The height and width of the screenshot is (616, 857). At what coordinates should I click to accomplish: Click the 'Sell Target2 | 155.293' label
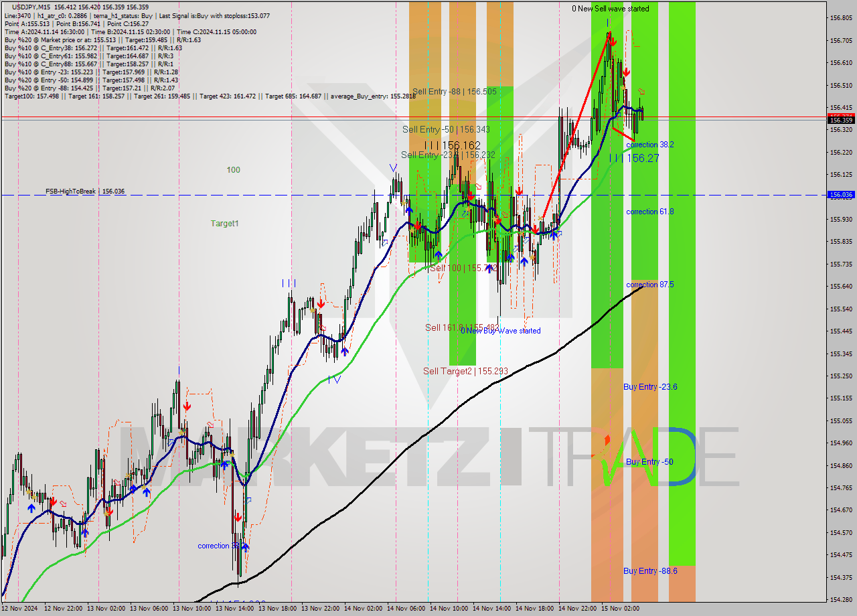click(x=465, y=371)
